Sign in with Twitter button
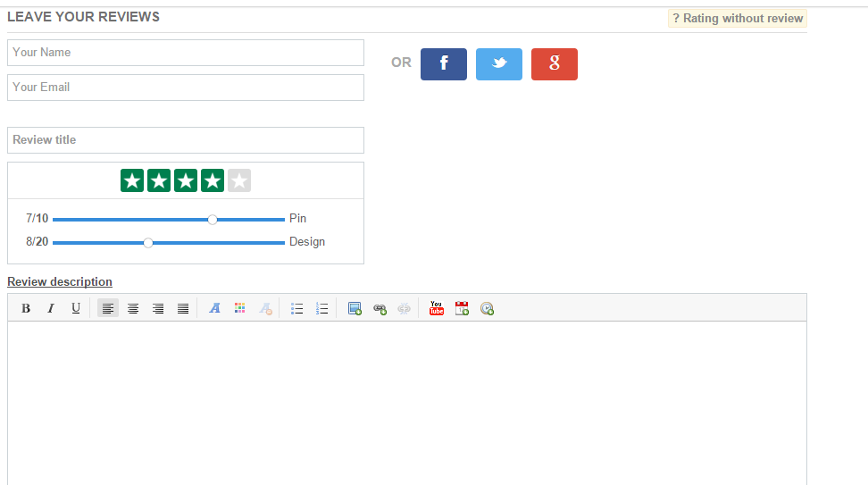The image size is (868, 485). point(499,64)
